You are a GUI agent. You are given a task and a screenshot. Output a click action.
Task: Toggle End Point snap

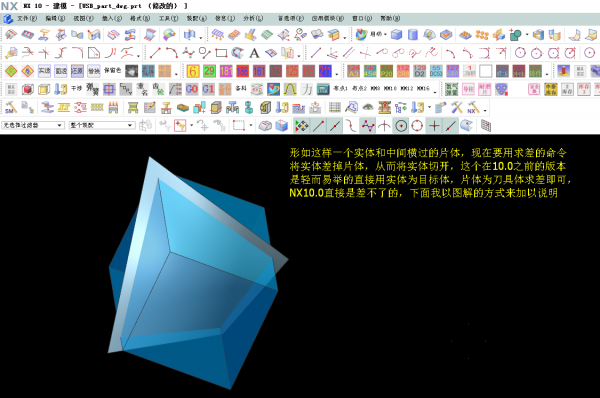(318, 126)
